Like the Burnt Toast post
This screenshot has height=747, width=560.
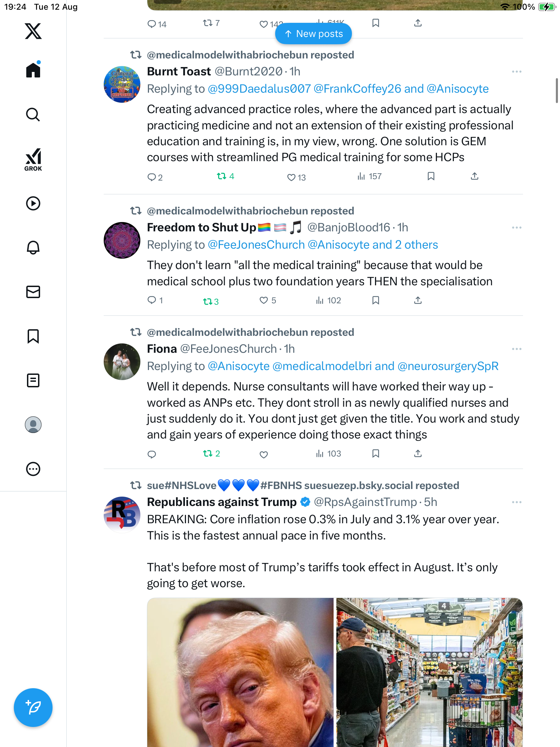point(291,177)
